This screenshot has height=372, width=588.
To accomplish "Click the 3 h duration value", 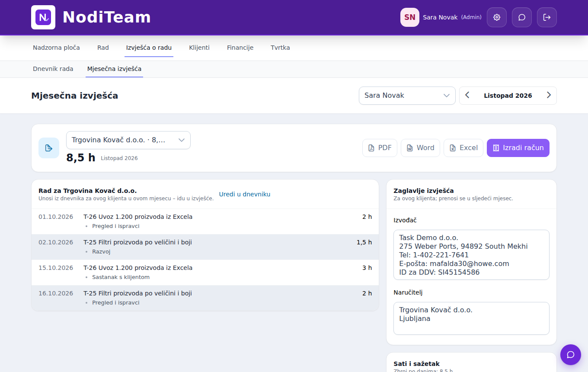I will (367, 268).
